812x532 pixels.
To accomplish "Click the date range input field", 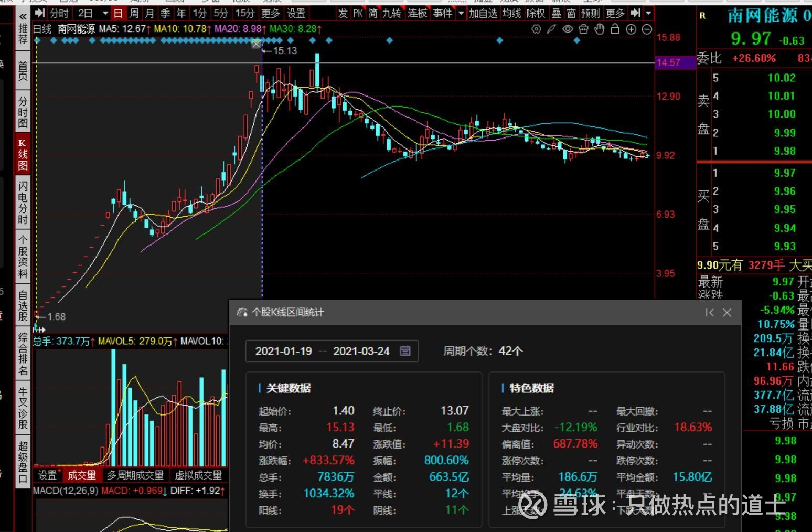I will [323, 351].
